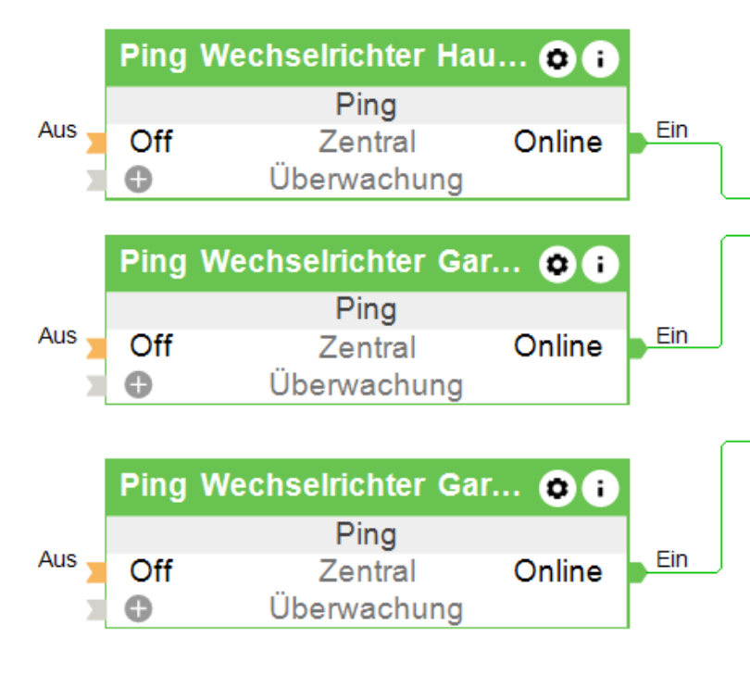
Task: Select the Off input of top block
Action: [151, 143]
